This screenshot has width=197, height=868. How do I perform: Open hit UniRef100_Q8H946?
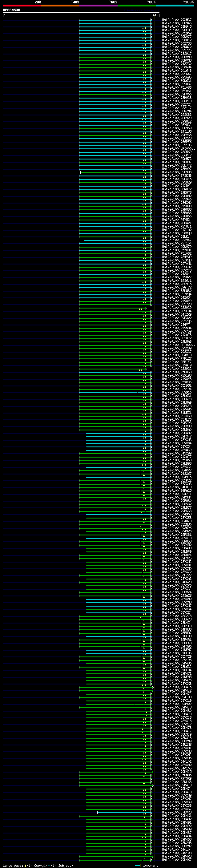pos(176,23)
